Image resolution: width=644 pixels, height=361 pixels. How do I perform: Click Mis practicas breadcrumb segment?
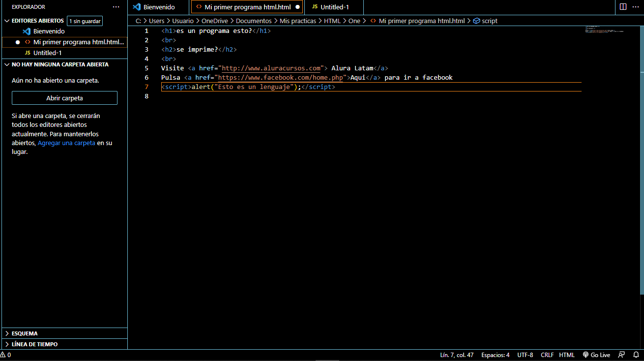[x=298, y=21]
